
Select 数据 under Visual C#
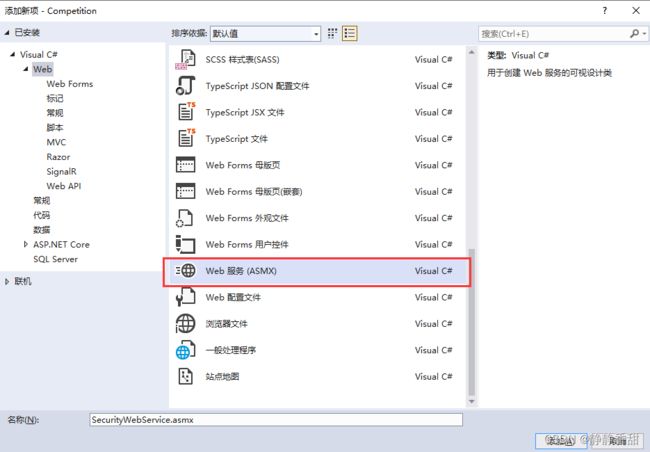(x=41, y=230)
